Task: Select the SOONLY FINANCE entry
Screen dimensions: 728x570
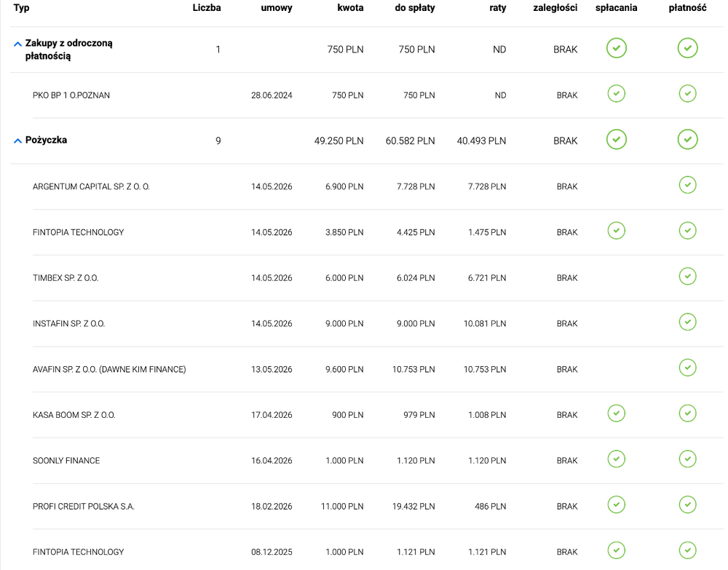Action: click(x=66, y=461)
